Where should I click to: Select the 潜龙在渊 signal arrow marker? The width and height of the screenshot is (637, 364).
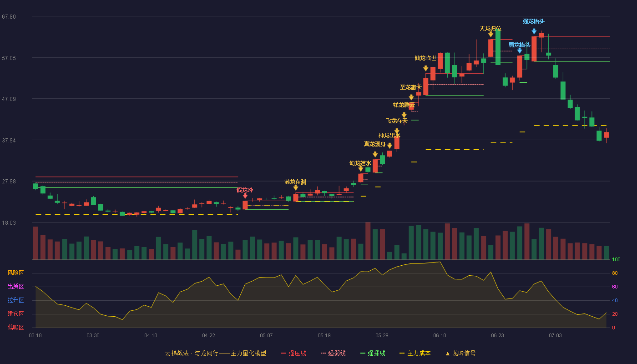pos(296,188)
